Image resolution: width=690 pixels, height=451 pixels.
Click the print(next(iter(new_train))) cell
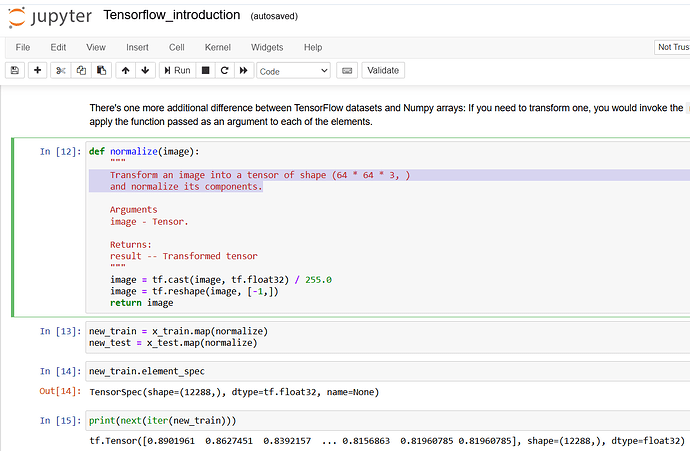388,421
